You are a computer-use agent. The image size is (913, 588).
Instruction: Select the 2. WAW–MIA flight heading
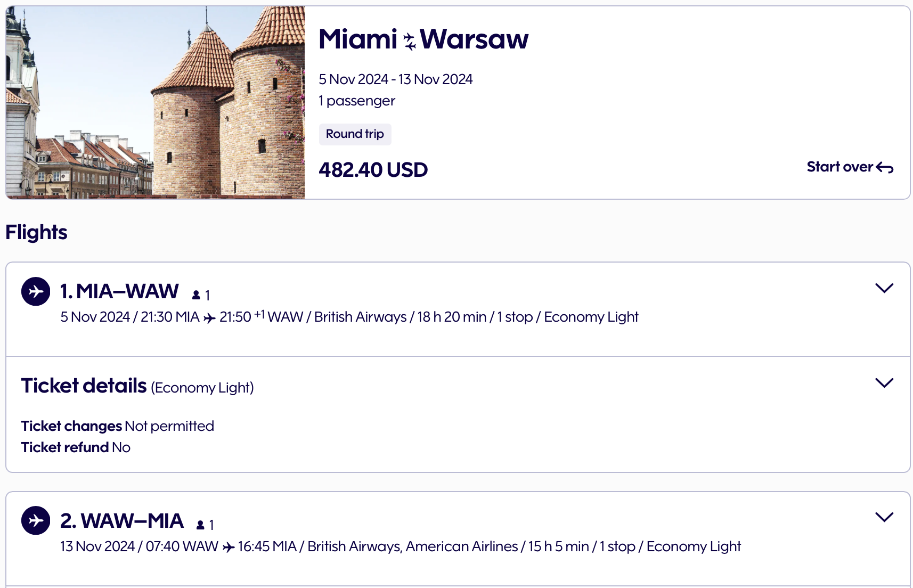tap(122, 521)
